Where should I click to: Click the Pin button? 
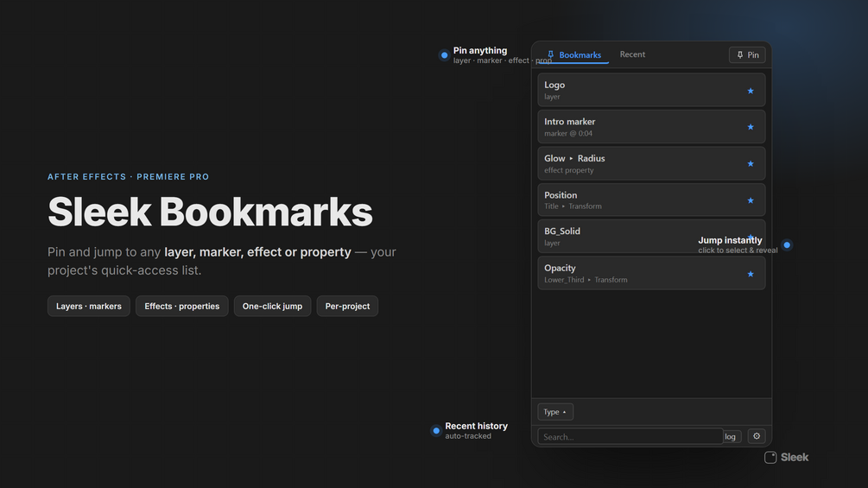coord(747,54)
